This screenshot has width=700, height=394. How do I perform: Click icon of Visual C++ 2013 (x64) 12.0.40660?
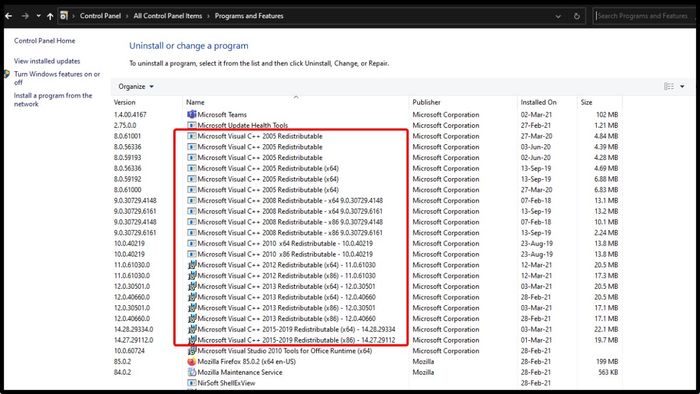point(192,297)
